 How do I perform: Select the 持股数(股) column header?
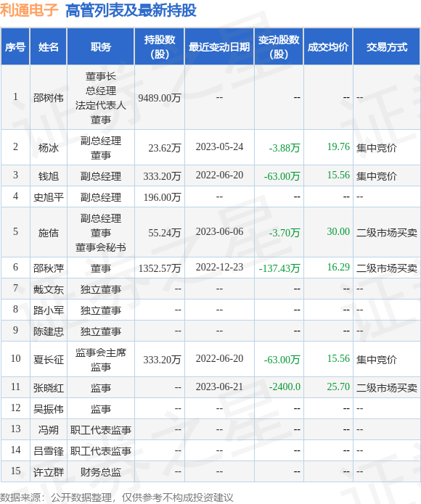tap(160, 47)
